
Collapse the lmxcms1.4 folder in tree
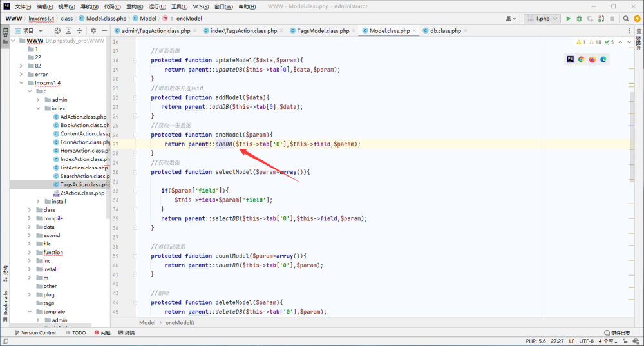[21, 83]
